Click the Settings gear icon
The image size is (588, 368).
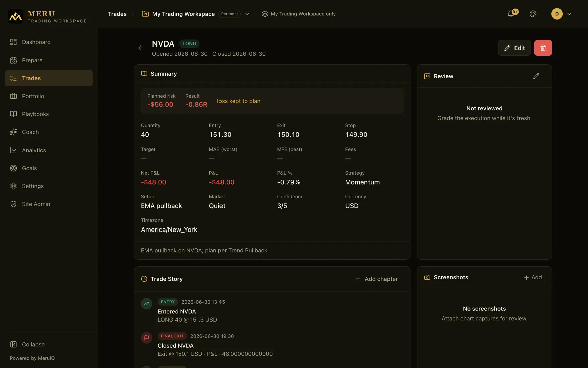pos(13,186)
